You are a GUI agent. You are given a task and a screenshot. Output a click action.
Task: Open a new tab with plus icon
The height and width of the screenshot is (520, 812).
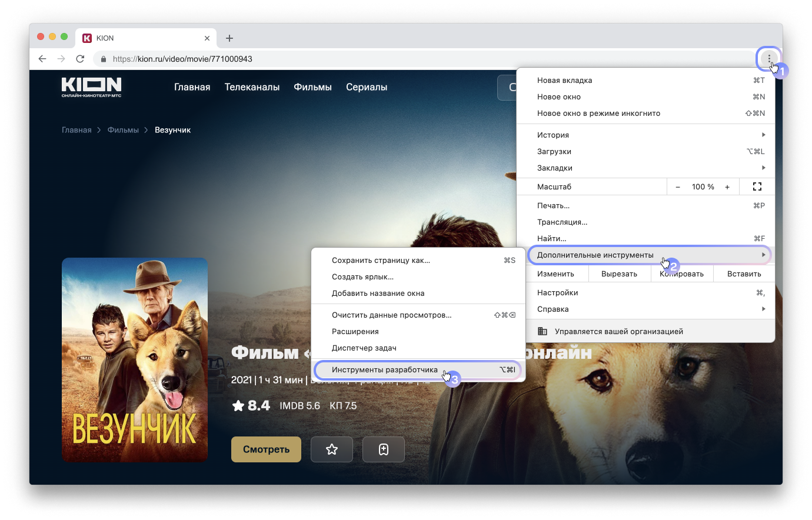point(229,38)
